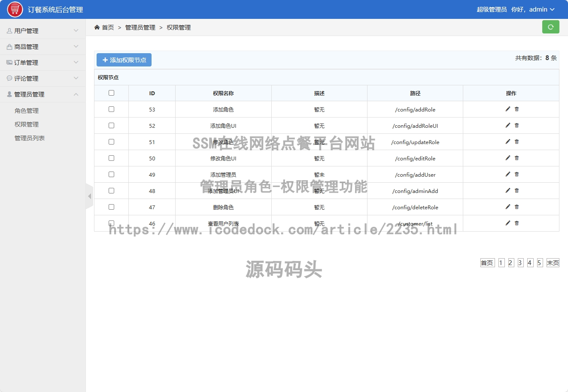
Task: Collapse the sidebar with the arrow handle
Action: tap(89, 196)
